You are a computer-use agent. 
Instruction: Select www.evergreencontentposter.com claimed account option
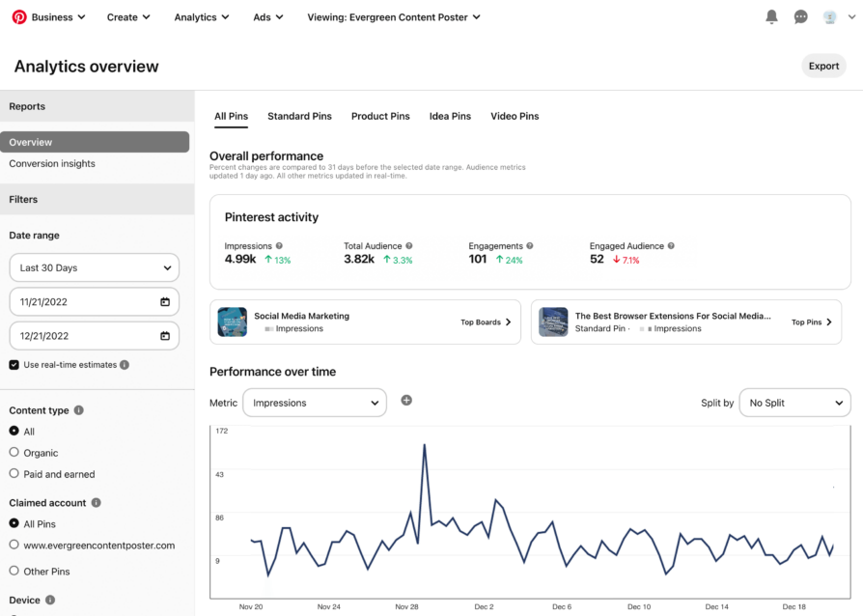pyautogui.click(x=14, y=545)
